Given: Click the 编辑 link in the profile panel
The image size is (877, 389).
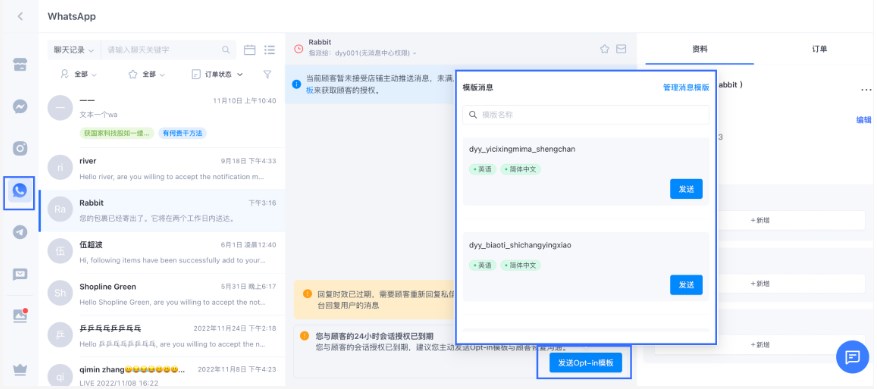Looking at the screenshot, I should coord(864,120).
